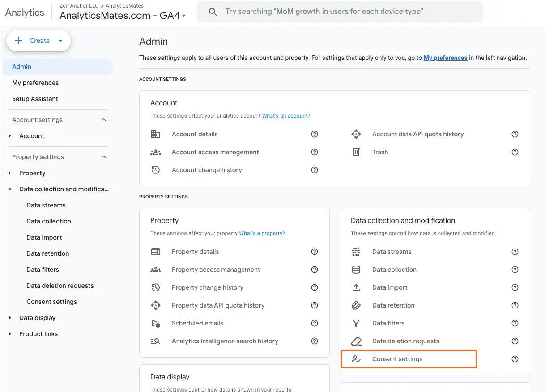The image size is (545, 392).
Task: Open Data filters settings
Action: [x=388, y=323]
